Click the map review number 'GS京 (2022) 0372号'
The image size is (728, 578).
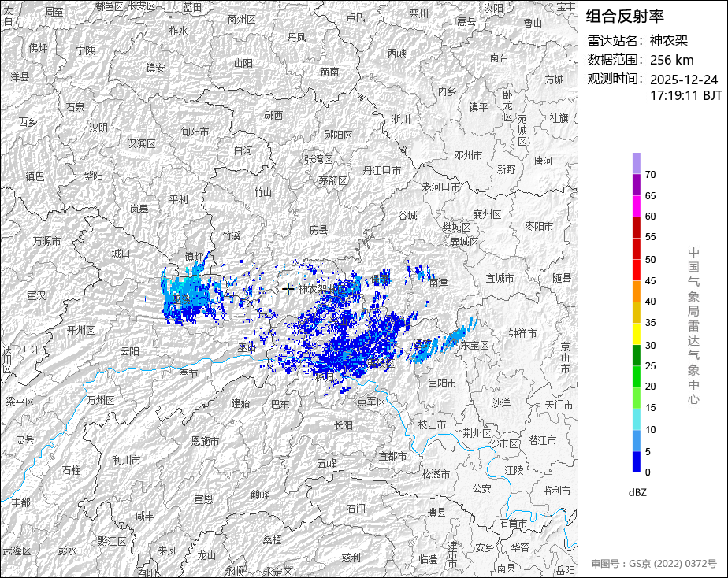click(673, 564)
